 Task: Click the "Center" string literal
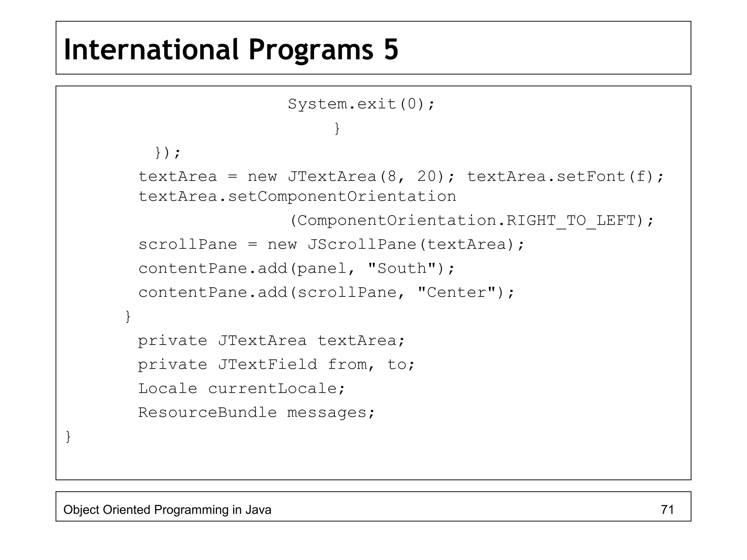coord(457,292)
